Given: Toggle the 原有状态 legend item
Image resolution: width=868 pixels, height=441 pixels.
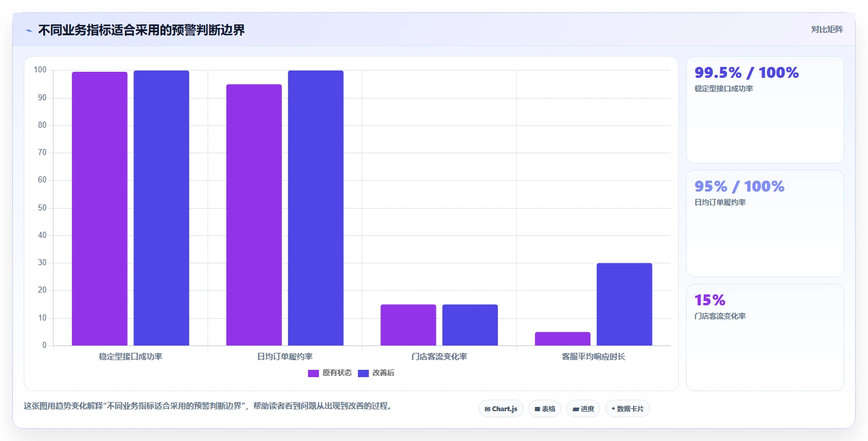Looking at the screenshot, I should [x=330, y=373].
